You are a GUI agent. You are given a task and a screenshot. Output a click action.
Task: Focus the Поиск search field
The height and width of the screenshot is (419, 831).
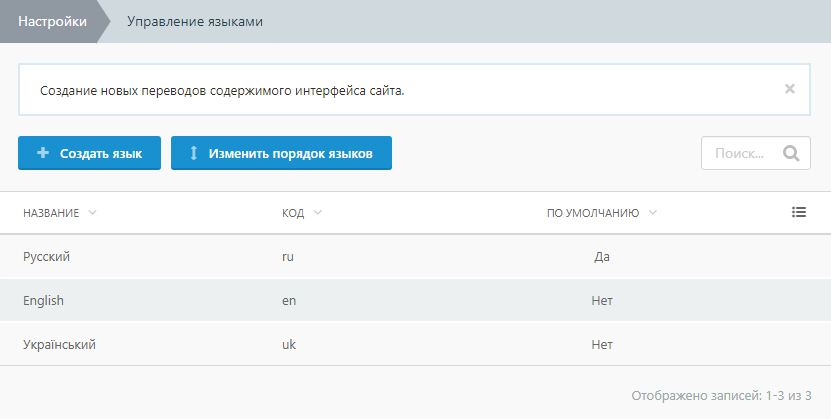point(740,154)
